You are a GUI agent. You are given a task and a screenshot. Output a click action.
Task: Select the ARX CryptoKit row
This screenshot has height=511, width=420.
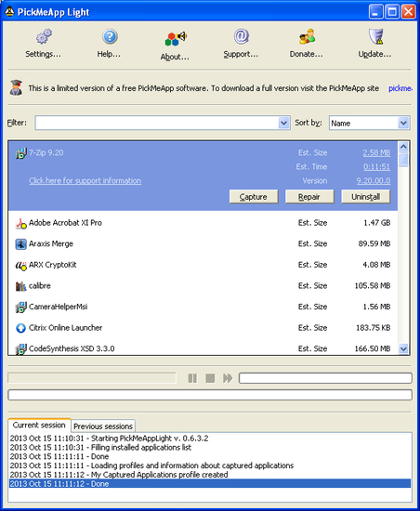coord(203,265)
